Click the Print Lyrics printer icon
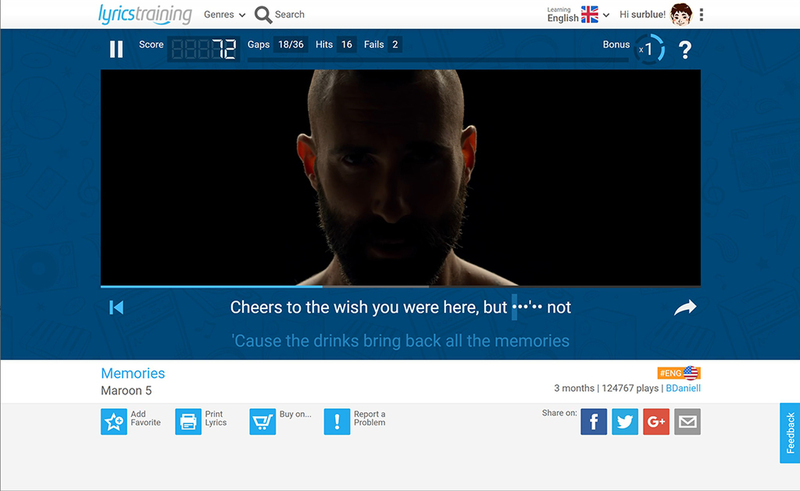800x491 pixels. coord(188,422)
